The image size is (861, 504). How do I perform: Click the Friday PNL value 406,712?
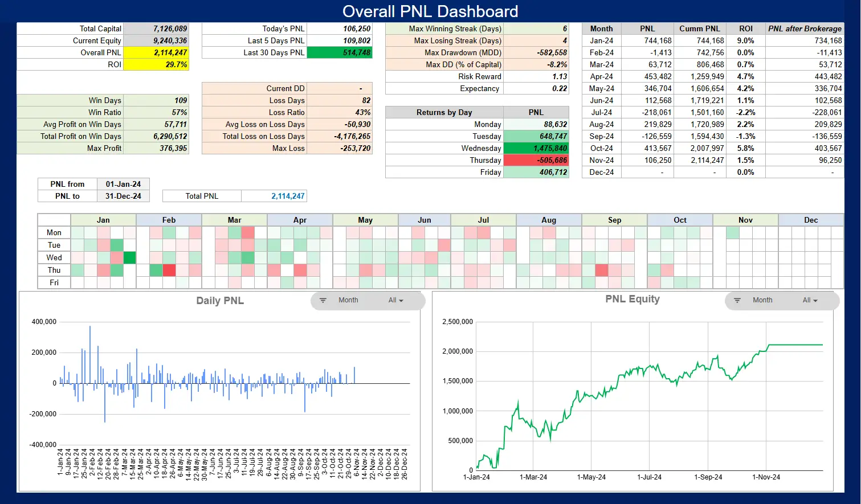(x=536, y=172)
